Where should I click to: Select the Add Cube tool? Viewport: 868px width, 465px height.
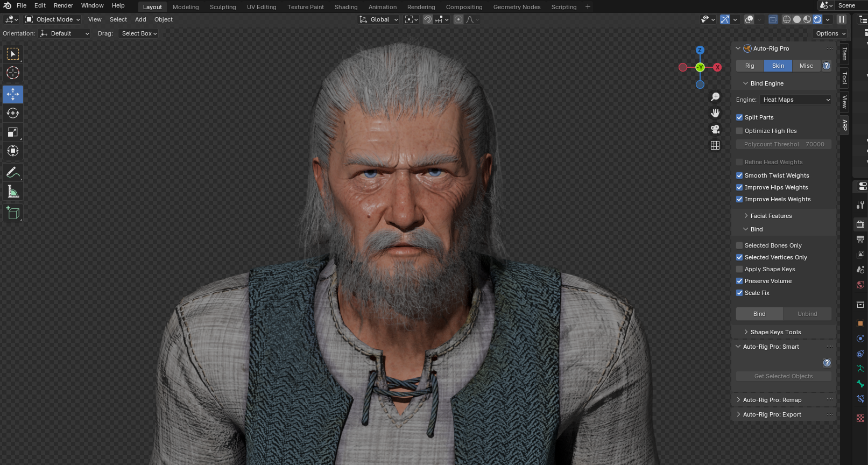pos(13,213)
